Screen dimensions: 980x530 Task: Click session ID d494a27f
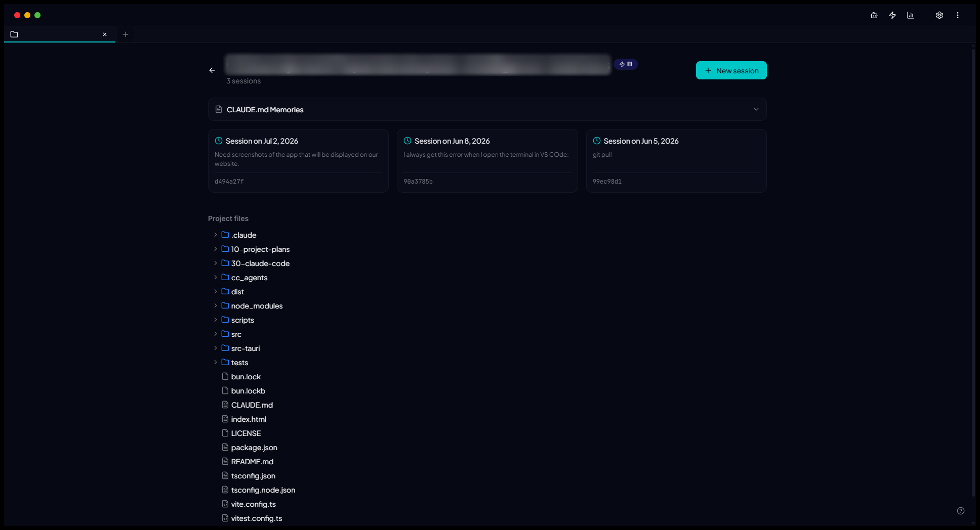229,182
